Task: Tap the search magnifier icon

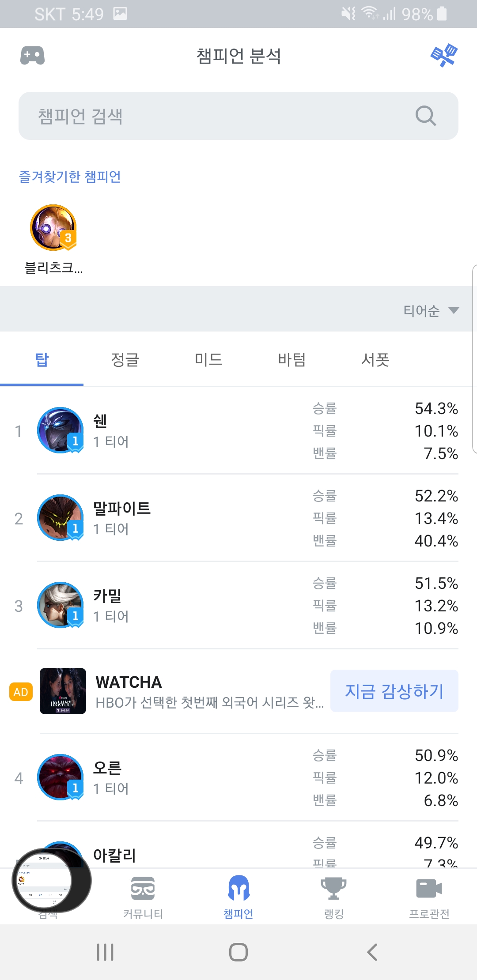Action: [x=425, y=116]
